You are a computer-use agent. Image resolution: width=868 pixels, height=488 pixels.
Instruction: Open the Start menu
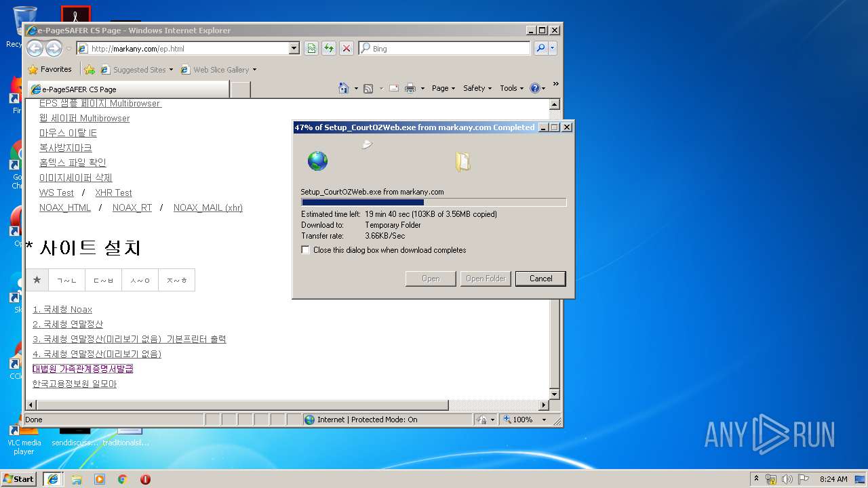pyautogui.click(x=18, y=479)
